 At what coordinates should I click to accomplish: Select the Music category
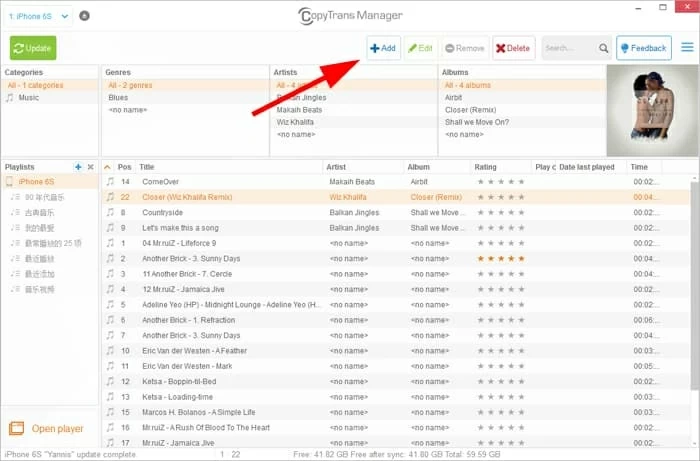point(28,98)
